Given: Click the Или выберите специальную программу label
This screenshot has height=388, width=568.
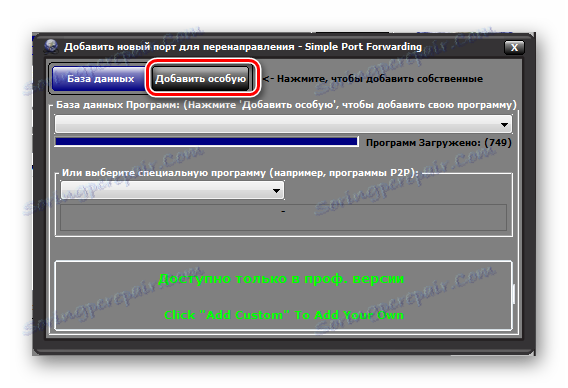Looking at the screenshot, I should [x=240, y=173].
